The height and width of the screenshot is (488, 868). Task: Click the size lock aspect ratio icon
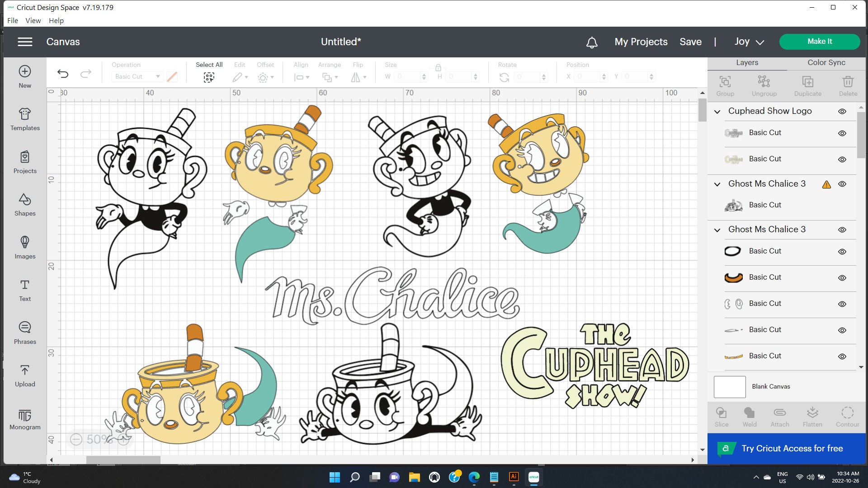(438, 68)
